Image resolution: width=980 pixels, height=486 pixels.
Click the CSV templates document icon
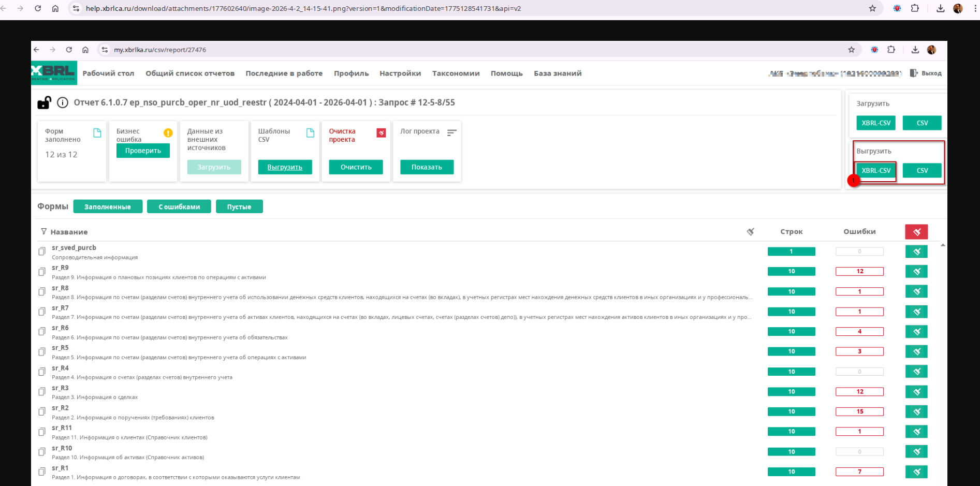coord(310,133)
